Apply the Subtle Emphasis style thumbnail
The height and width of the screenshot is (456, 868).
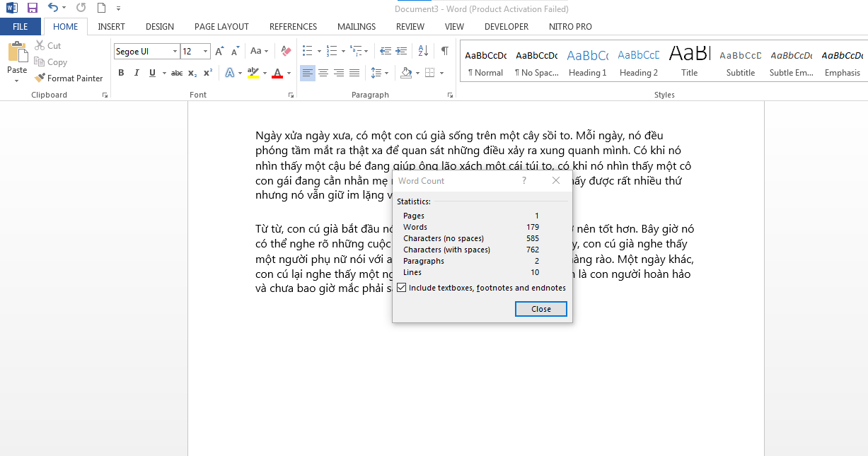coord(792,62)
